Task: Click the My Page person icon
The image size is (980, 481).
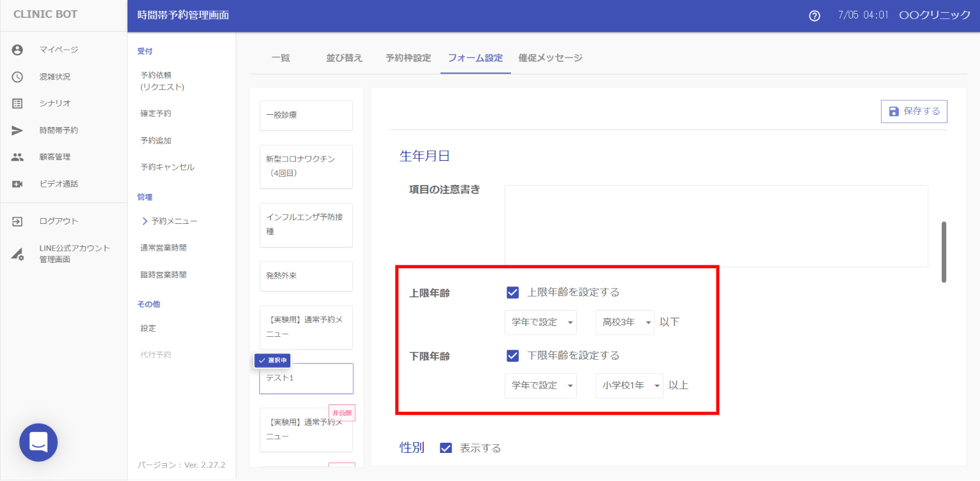Action: click(x=17, y=50)
